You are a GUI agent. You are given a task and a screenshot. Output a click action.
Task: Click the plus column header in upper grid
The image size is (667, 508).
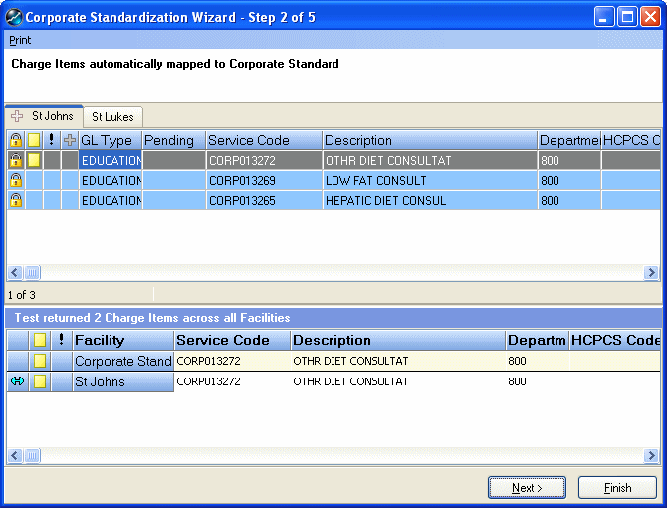69,140
